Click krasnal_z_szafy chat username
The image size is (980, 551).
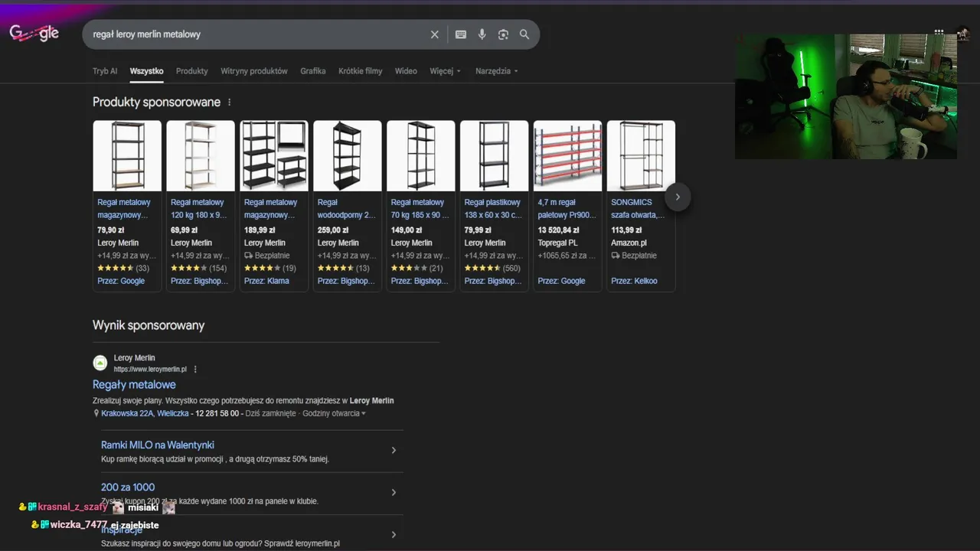(x=73, y=507)
